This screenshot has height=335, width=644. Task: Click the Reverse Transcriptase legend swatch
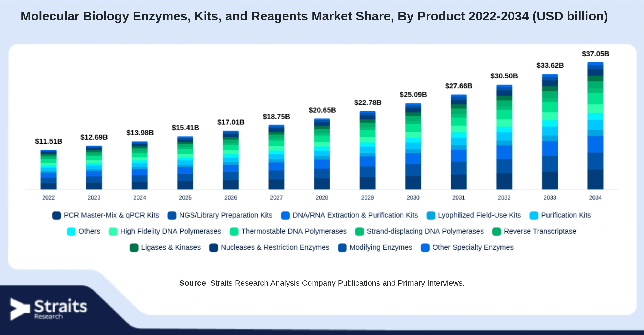(497, 232)
